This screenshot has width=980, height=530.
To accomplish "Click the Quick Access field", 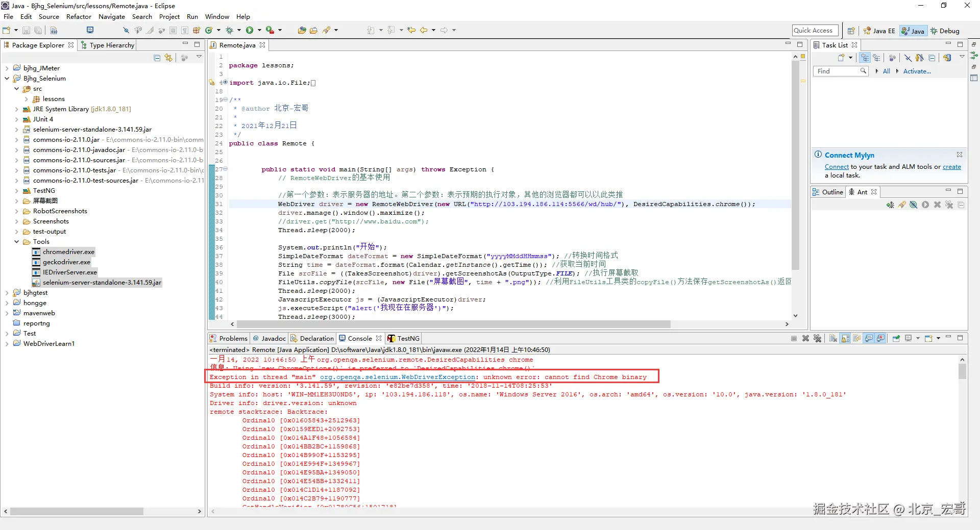I will (x=815, y=31).
